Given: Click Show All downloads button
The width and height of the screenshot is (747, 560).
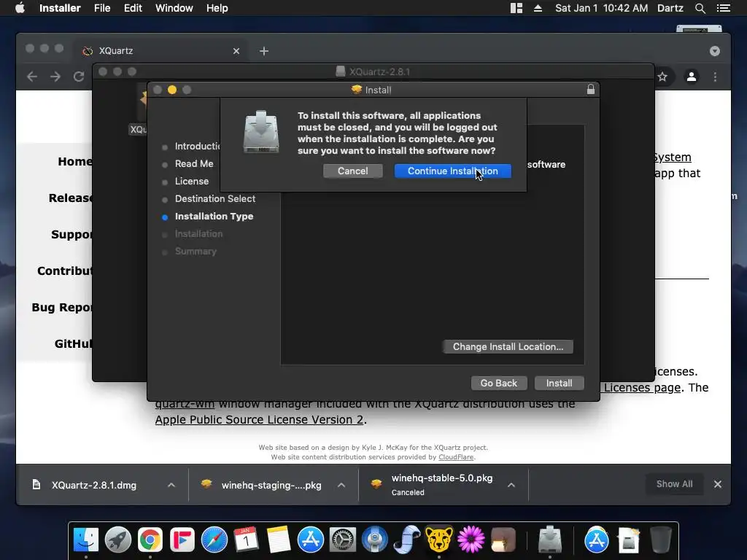Looking at the screenshot, I should pos(674,484).
